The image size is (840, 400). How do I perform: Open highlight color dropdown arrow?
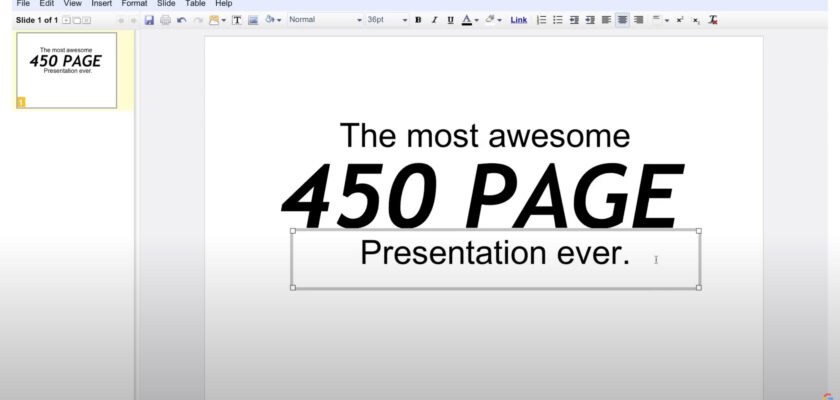click(499, 20)
